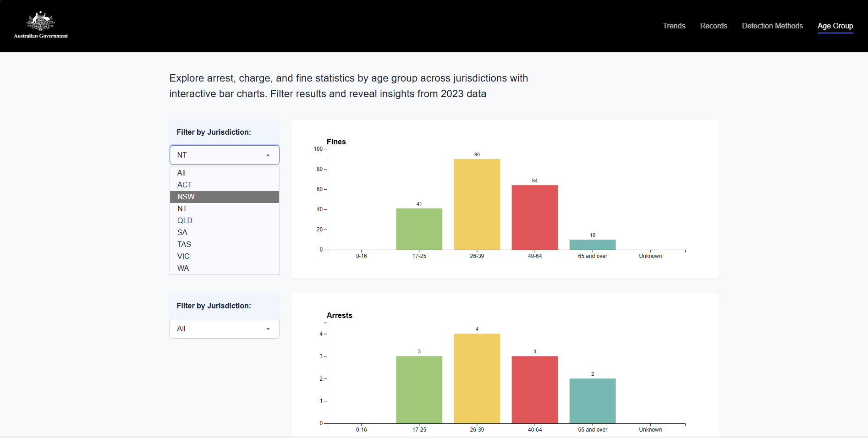Click the teal 65 and over Arrests bar
The width and height of the screenshot is (868, 438).
point(592,400)
